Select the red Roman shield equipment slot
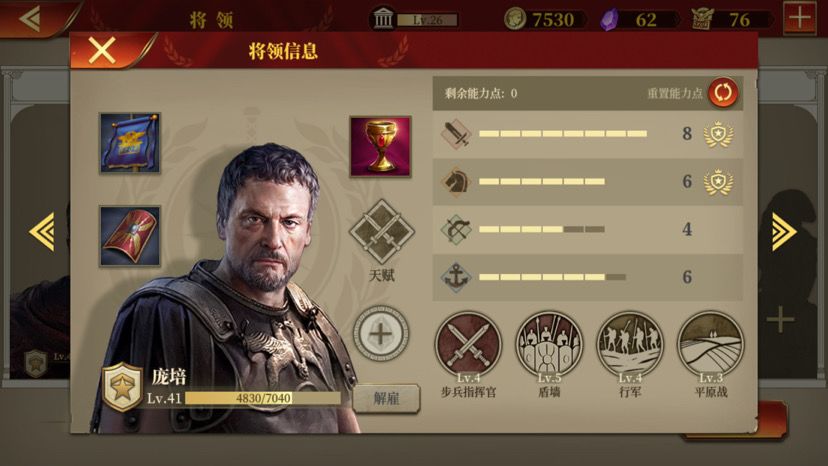828x466 pixels. click(x=130, y=236)
